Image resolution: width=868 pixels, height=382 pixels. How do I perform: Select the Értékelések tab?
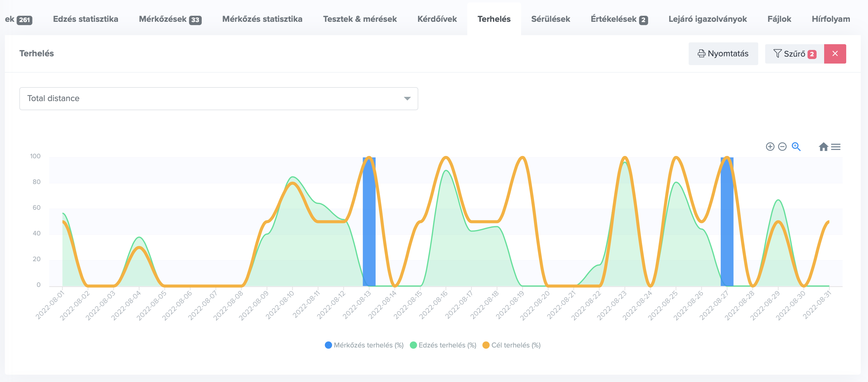click(x=619, y=19)
